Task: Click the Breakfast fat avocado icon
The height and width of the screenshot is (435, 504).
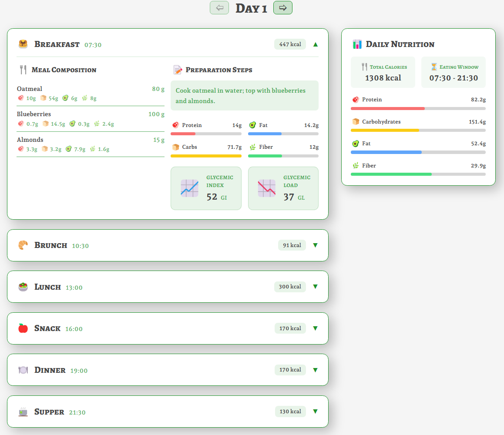Action: 252,125
